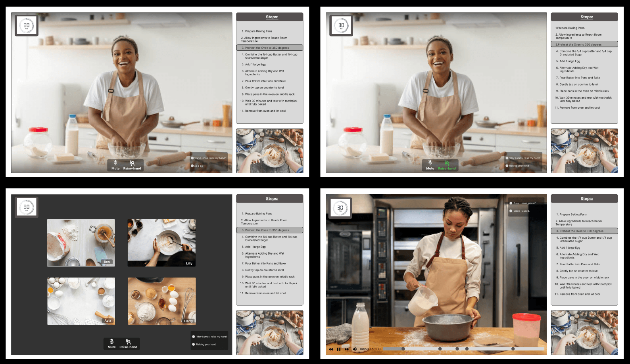This screenshot has width=630, height=364.
Task: Click the video progress bar's current position knob
Action: 403,349
